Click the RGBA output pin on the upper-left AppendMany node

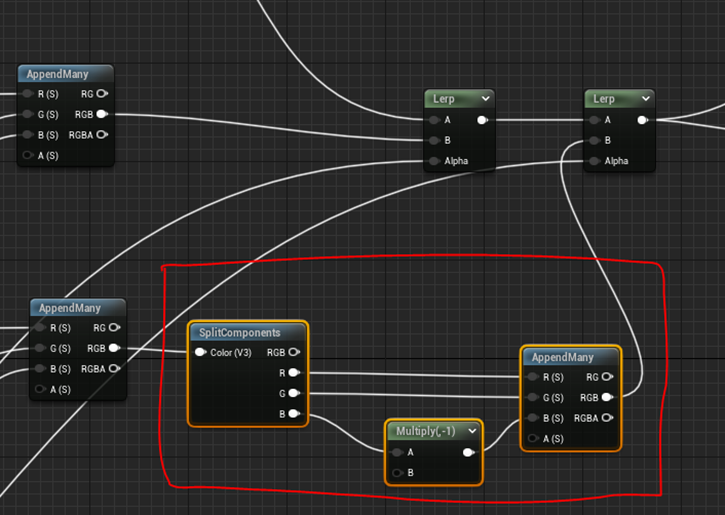tap(102, 135)
